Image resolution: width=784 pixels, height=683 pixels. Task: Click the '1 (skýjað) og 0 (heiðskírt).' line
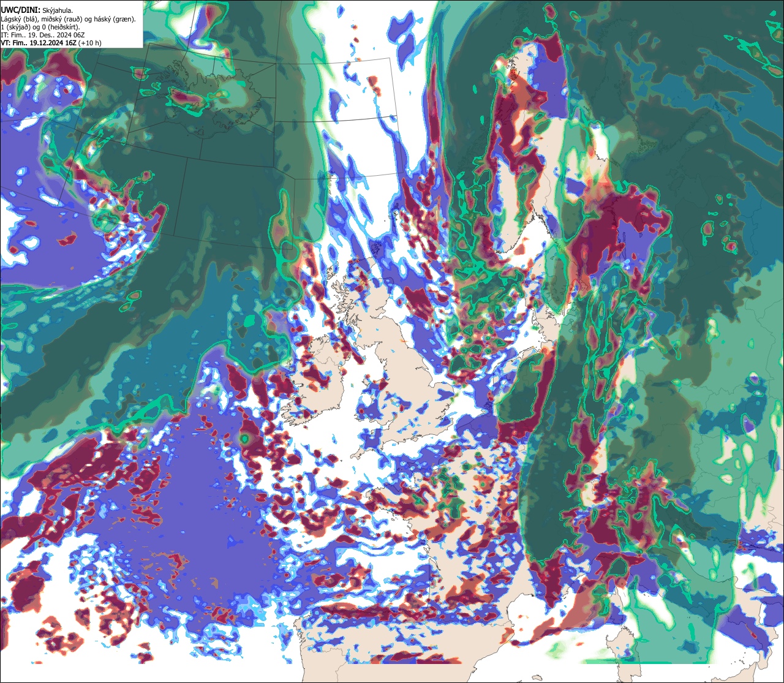coord(41,27)
